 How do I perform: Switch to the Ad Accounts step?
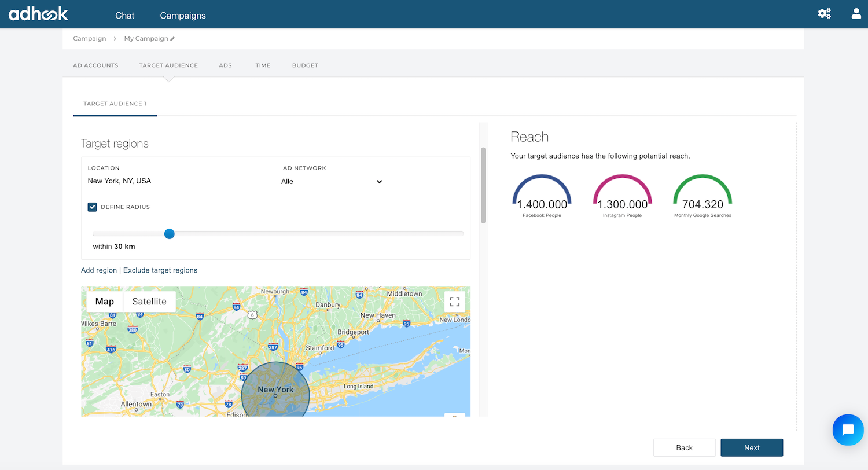[95, 65]
